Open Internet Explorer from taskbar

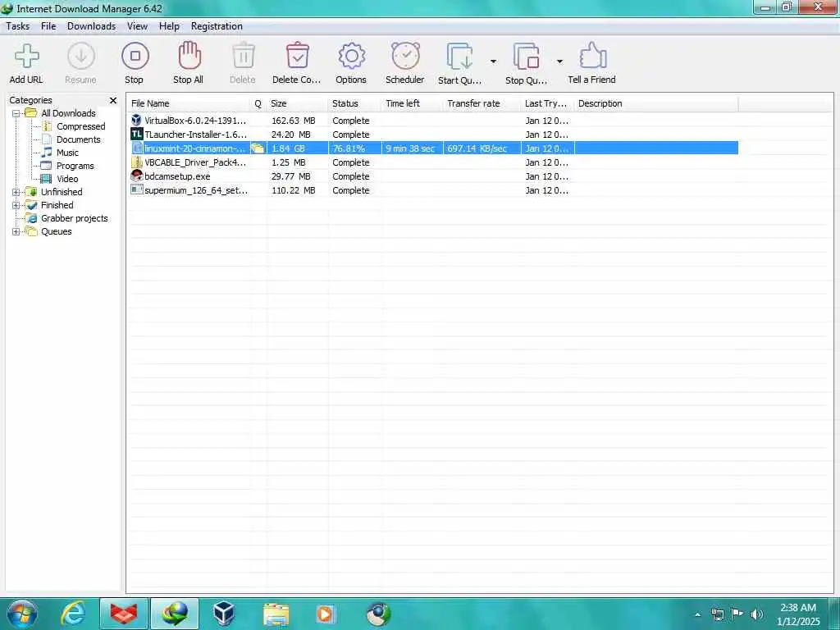point(73,614)
